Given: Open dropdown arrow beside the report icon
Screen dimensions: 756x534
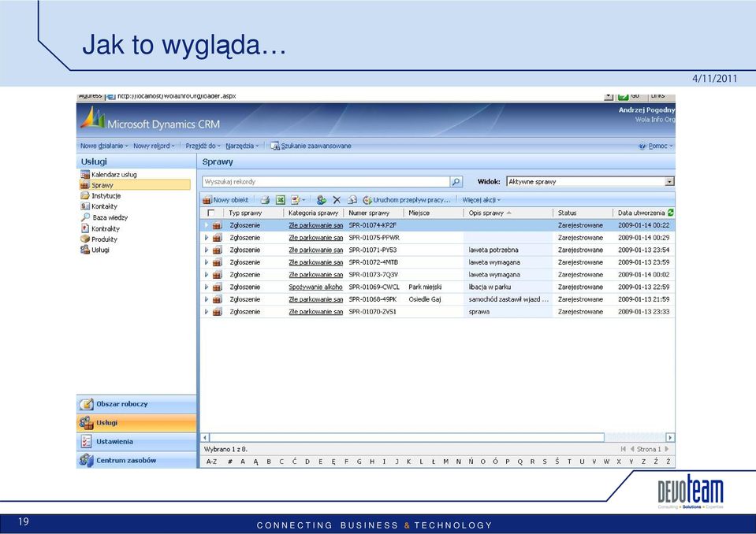Looking at the screenshot, I should (x=304, y=200).
